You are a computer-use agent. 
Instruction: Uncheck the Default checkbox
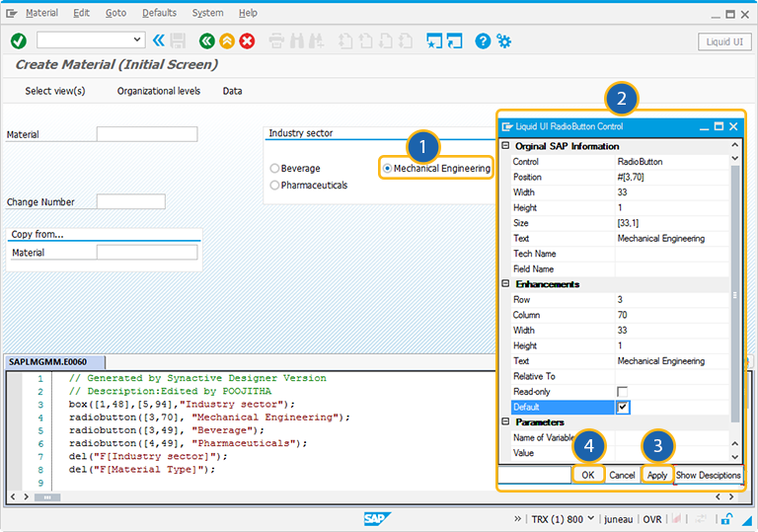point(623,408)
